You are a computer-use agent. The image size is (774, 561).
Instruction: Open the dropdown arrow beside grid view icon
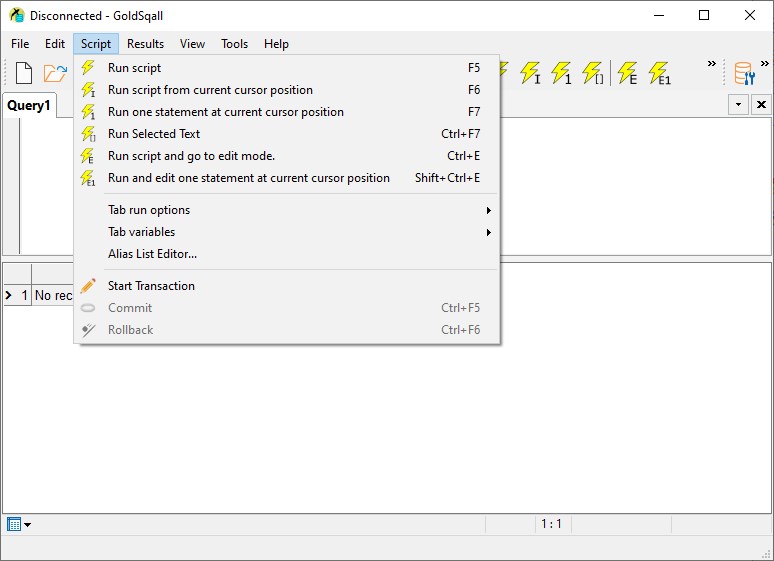(28, 524)
